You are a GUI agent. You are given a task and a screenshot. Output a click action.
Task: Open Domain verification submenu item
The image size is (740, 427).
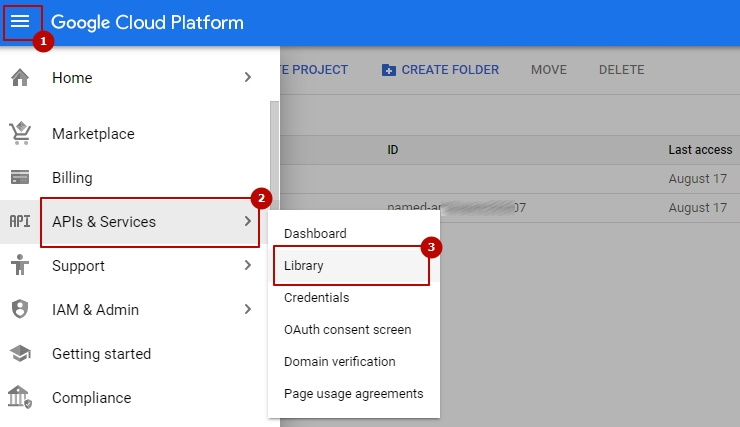340,362
